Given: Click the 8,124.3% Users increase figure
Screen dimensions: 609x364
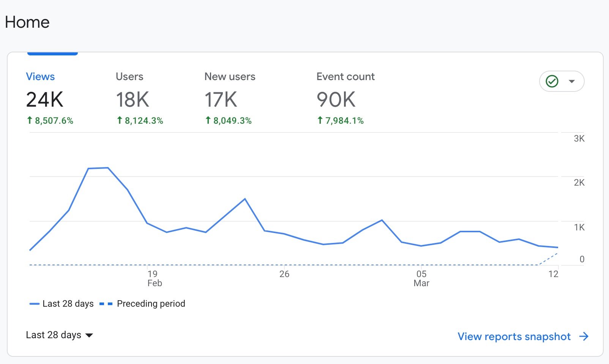Looking at the screenshot, I should pyautogui.click(x=140, y=121).
